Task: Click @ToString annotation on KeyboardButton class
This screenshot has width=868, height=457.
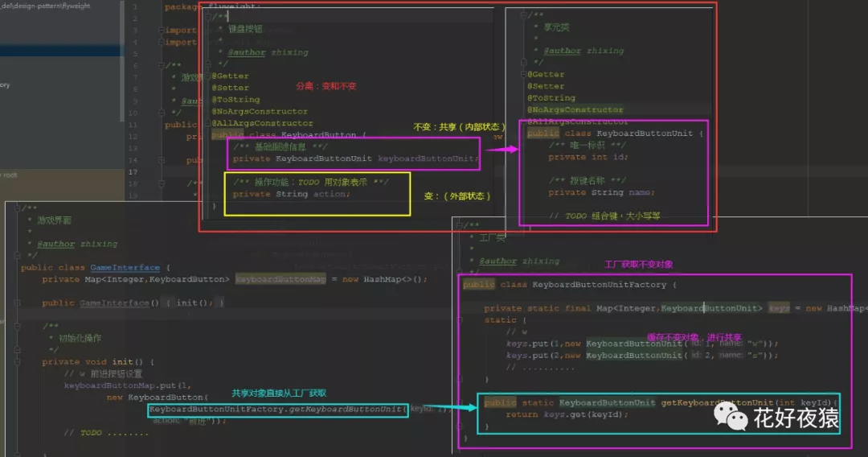Action: [235, 100]
